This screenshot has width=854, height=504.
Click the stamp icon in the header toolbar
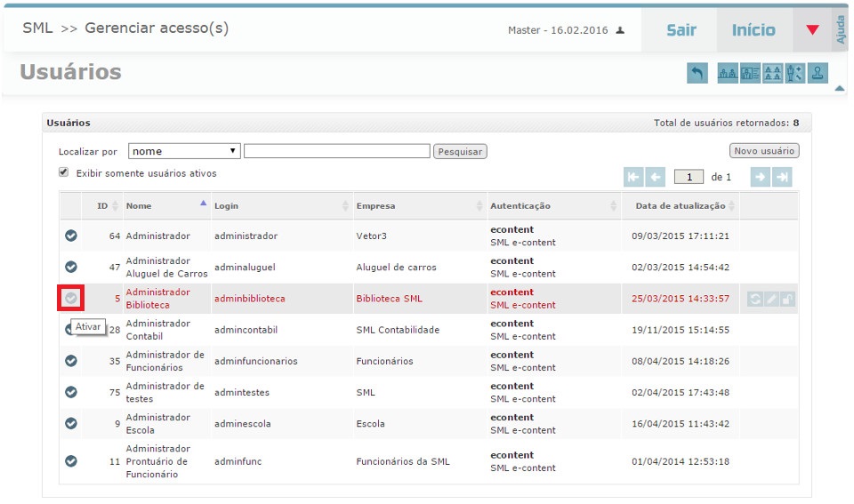pyautogui.click(x=818, y=74)
